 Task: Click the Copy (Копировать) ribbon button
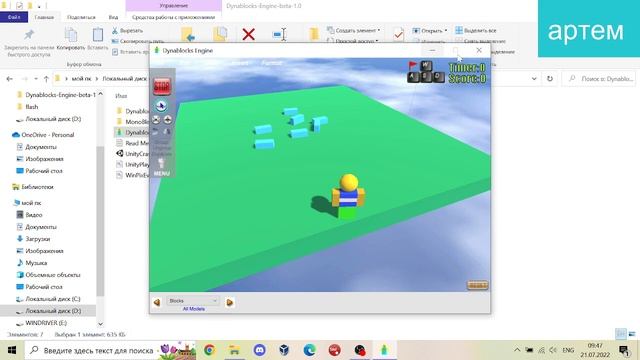tap(71, 39)
